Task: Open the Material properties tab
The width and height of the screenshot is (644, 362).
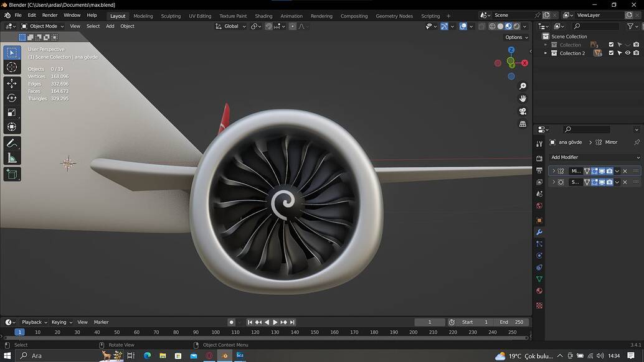Action: 539,290
